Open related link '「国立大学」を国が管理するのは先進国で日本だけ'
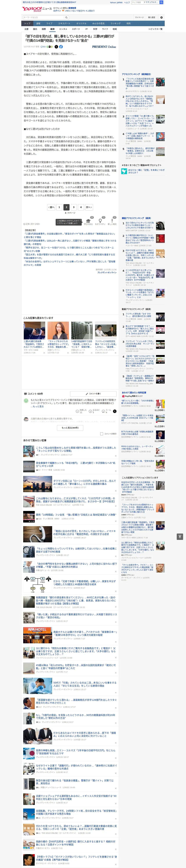186x868 pixels. tap(69, 256)
